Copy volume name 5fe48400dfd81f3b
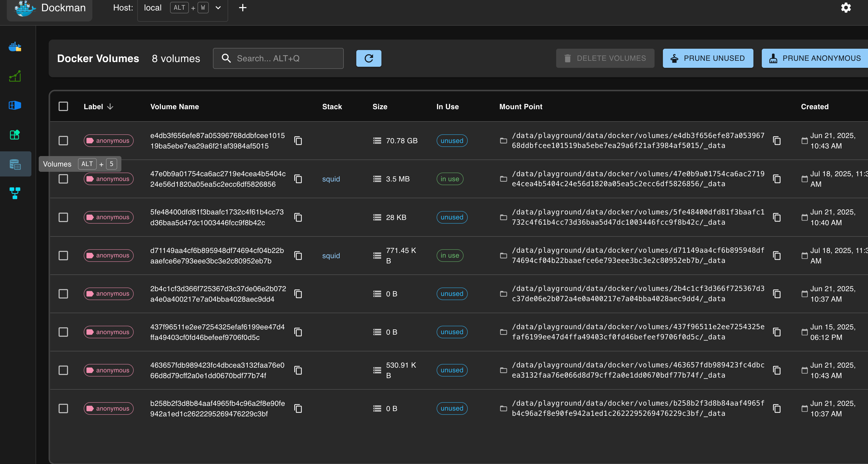 click(x=298, y=217)
